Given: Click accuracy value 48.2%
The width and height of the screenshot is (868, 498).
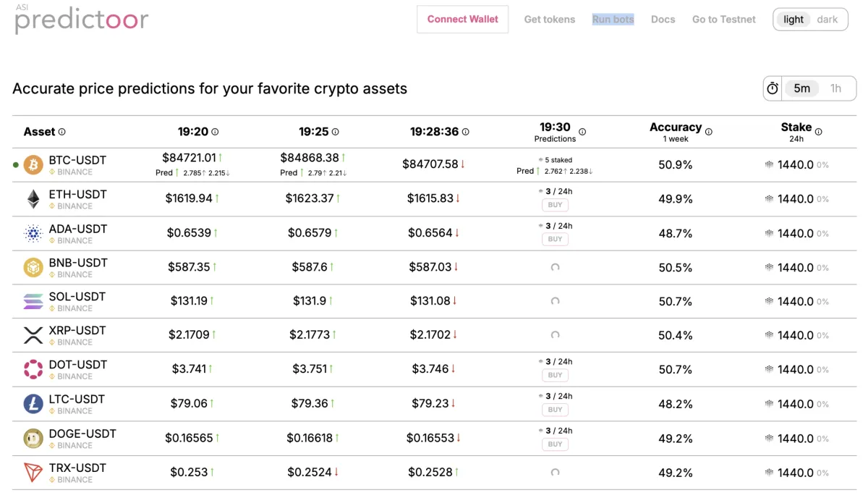Looking at the screenshot, I should pos(676,404).
